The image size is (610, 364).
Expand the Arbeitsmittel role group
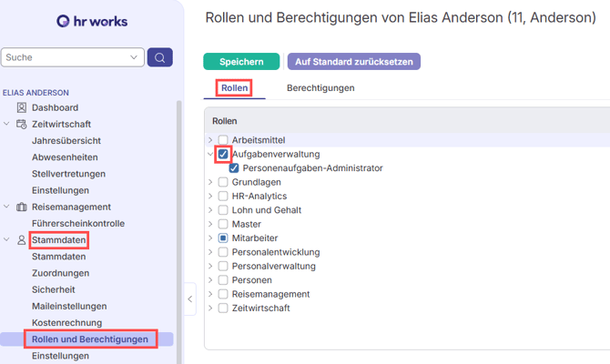pos(210,140)
